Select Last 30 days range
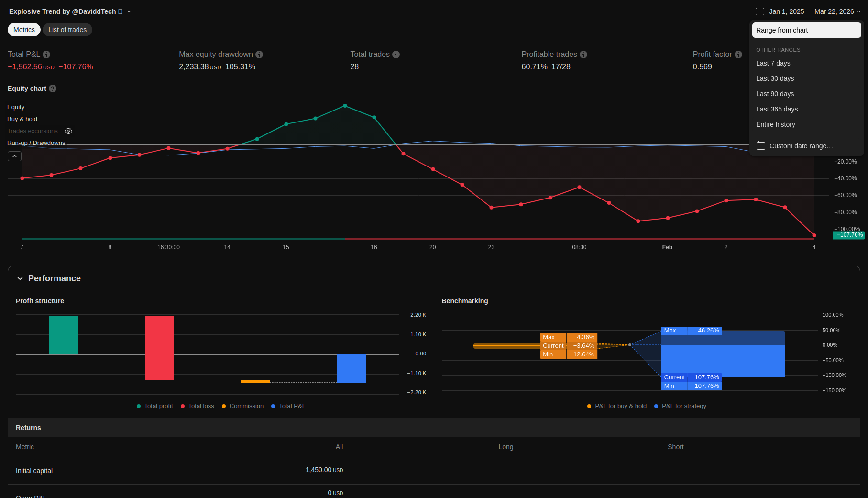 (x=775, y=78)
